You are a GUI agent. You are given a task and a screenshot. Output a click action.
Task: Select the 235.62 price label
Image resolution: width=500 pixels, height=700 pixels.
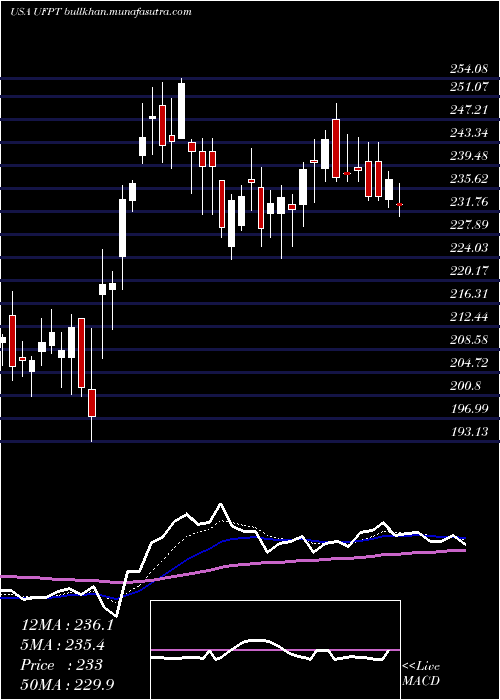(467, 179)
